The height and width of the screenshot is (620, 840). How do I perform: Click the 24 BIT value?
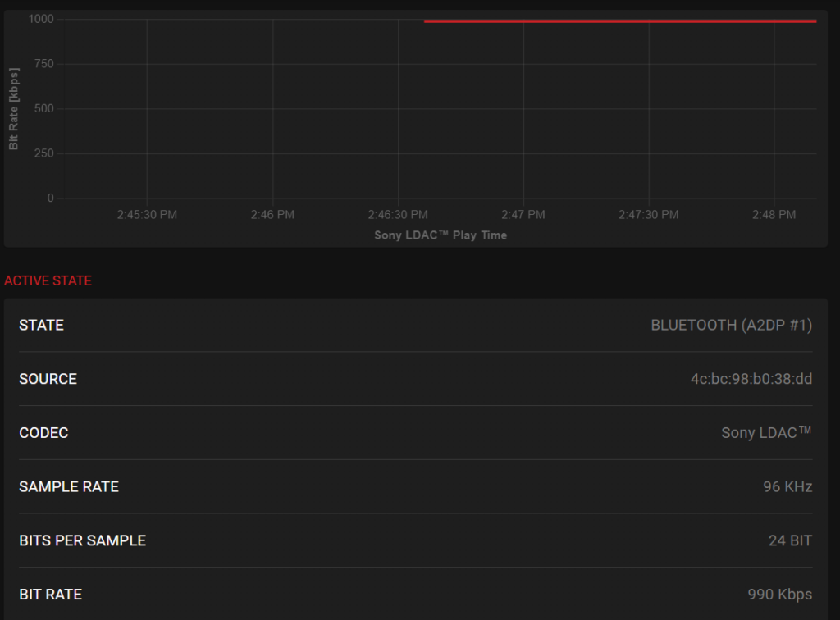click(x=790, y=540)
